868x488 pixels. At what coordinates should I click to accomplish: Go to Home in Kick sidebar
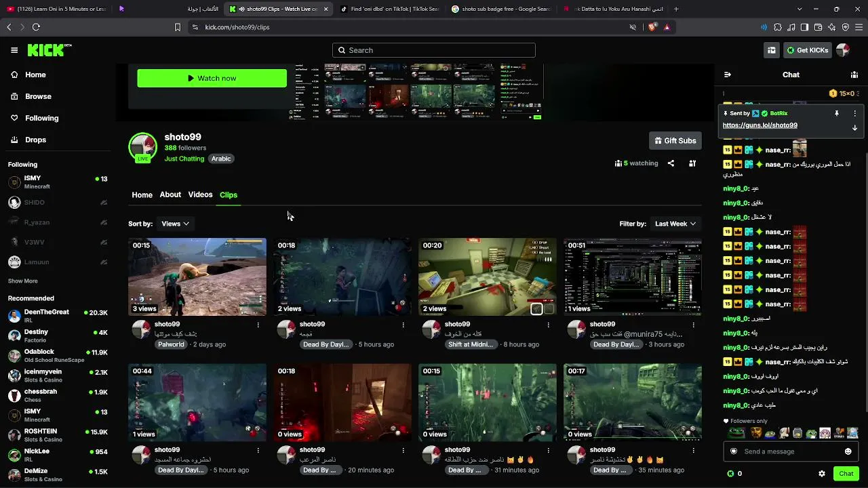click(x=35, y=75)
